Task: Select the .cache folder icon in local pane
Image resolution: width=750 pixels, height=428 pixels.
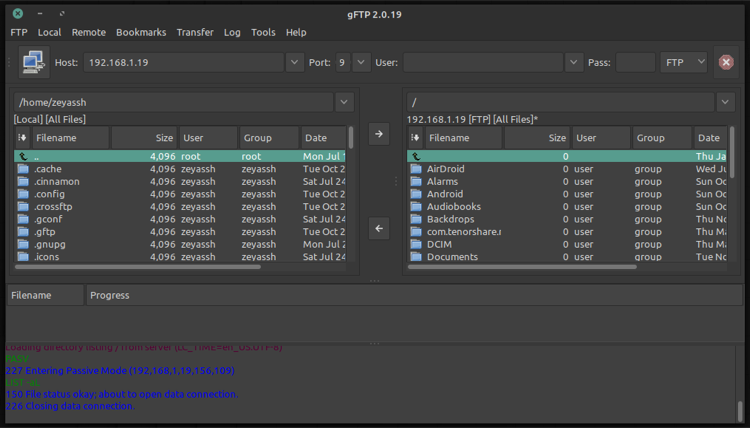Action: click(23, 169)
